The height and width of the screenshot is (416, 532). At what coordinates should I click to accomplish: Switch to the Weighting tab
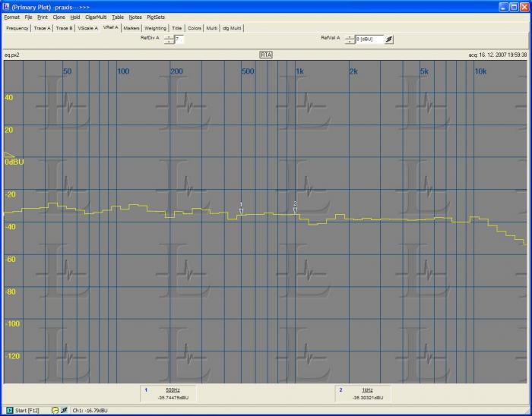click(155, 28)
